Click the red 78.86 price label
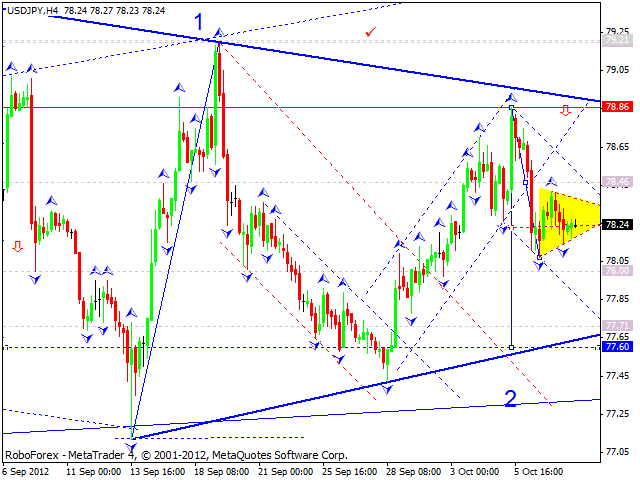 click(617, 107)
